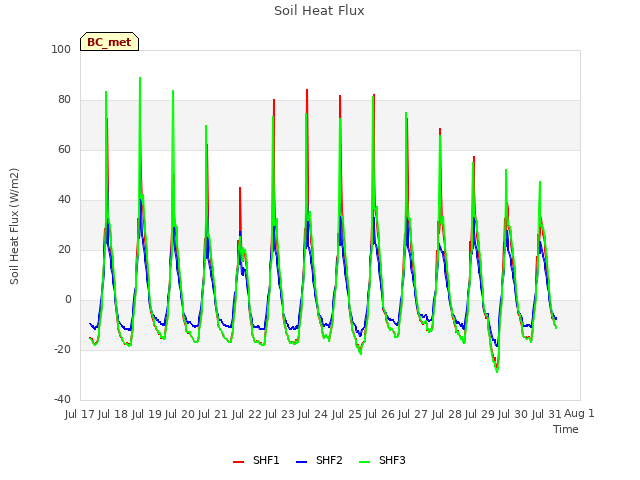Click the Aug 1 x-axis tick label
Image resolution: width=640 pixels, height=480 pixels.
[x=579, y=414]
